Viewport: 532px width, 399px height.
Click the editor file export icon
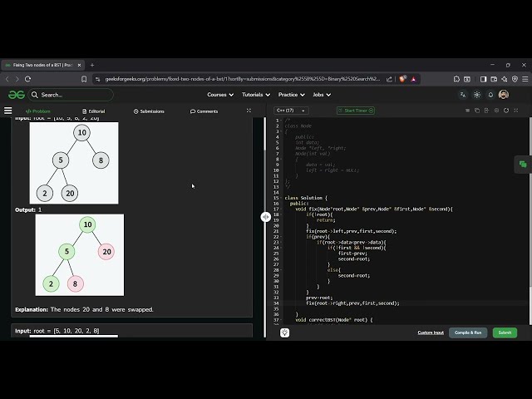coord(486,111)
